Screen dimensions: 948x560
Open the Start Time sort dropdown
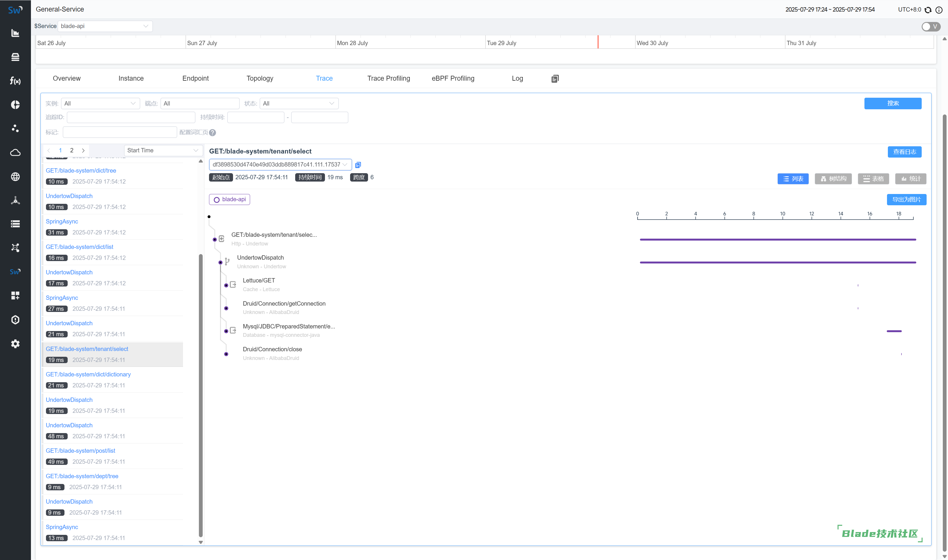163,150
